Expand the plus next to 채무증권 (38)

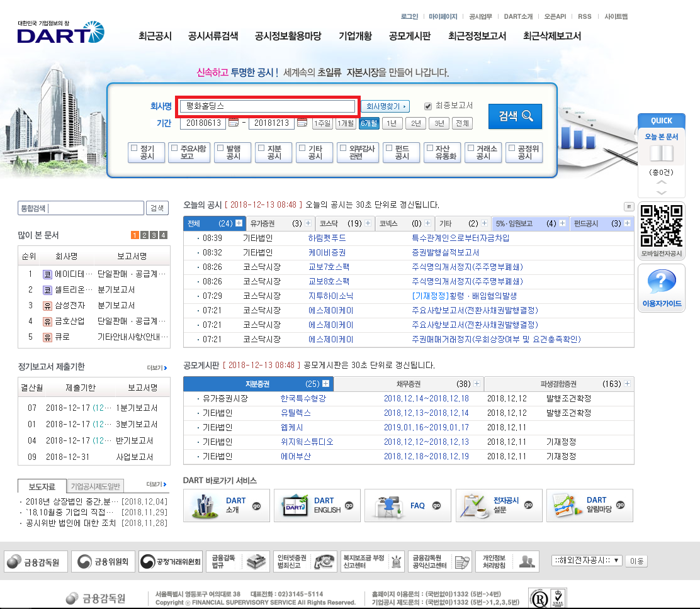[x=477, y=384]
